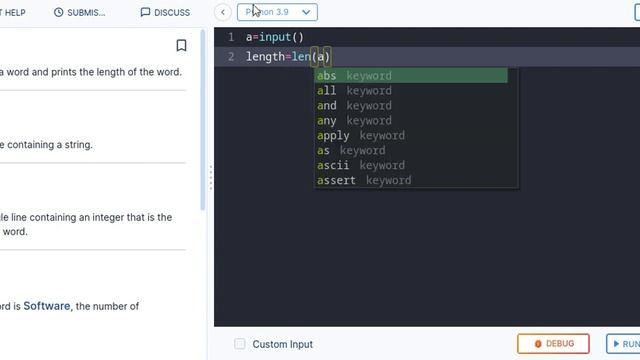Open the Discuss tab
Image resolution: width=640 pixels, height=360 pixels.
(x=165, y=13)
